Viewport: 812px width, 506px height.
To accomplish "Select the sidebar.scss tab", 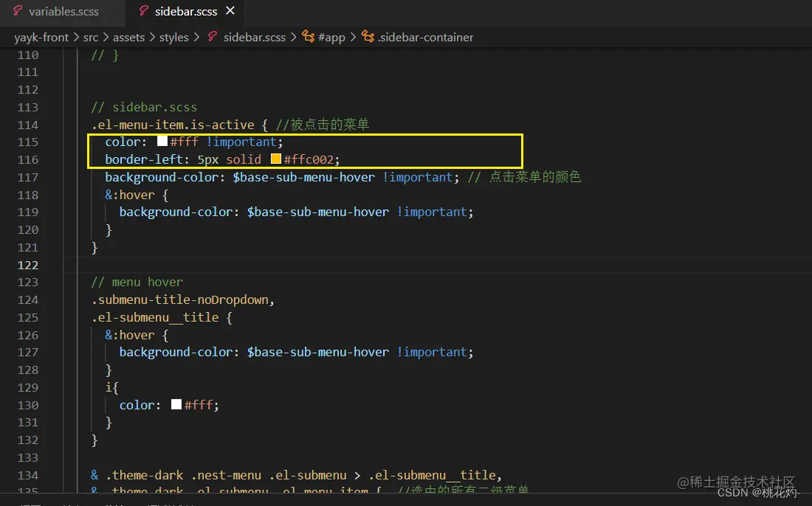I will (x=185, y=11).
